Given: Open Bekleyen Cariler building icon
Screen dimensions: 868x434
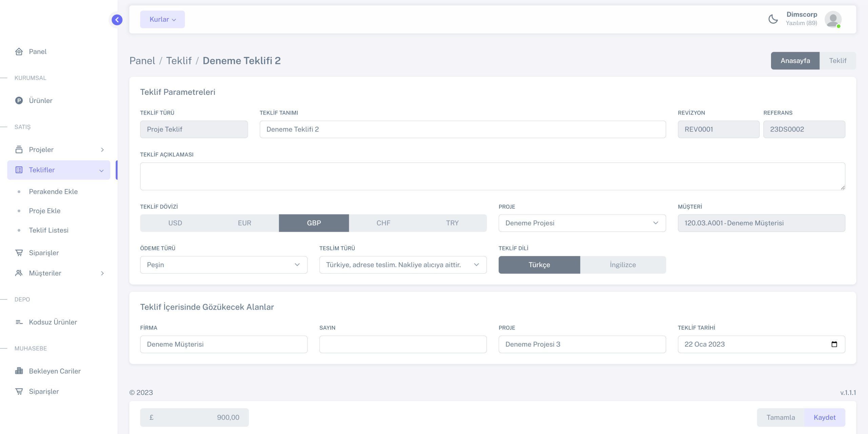Looking at the screenshot, I should (x=19, y=371).
